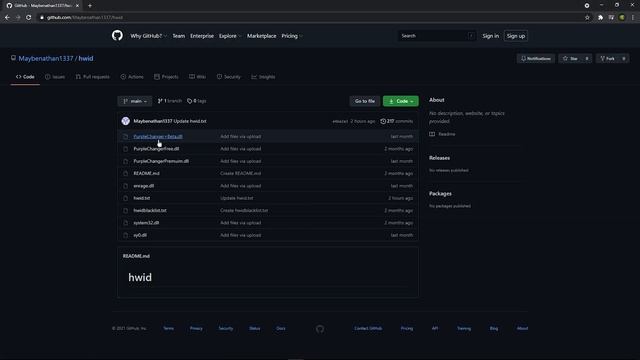Focus the GitHub search field
This screenshot has width=640, height=360.
(437, 36)
